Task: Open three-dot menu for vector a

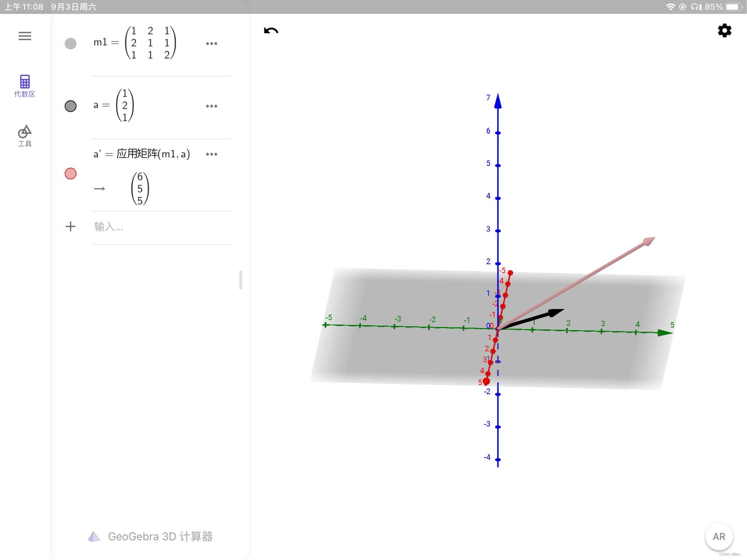Action: coord(211,106)
